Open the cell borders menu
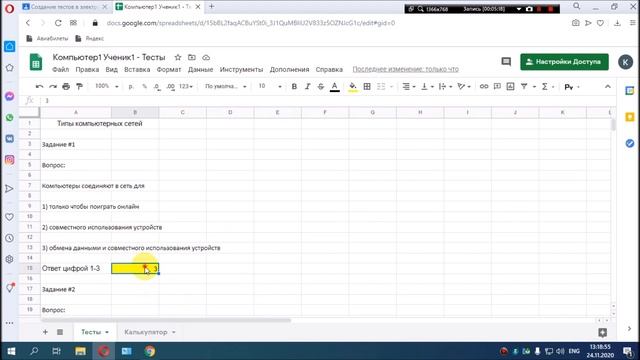This screenshot has width=640, height=360. [x=367, y=87]
